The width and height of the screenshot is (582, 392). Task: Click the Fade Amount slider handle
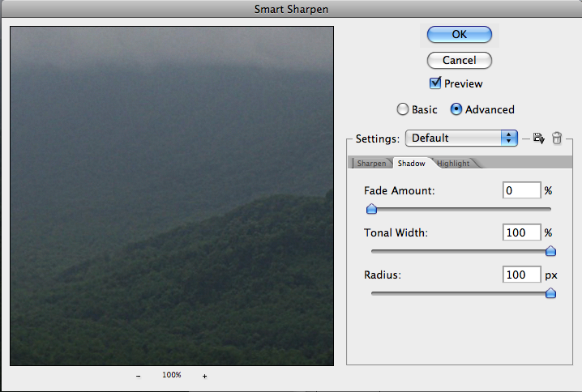371,209
